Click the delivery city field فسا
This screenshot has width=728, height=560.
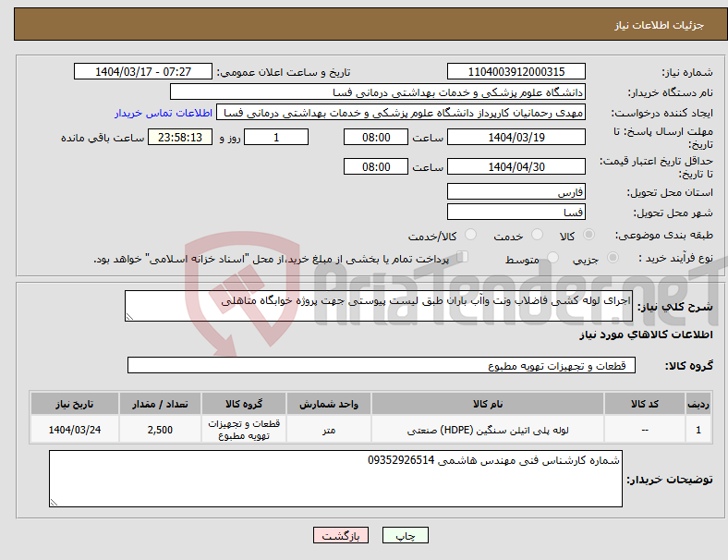pyautogui.click(x=516, y=212)
